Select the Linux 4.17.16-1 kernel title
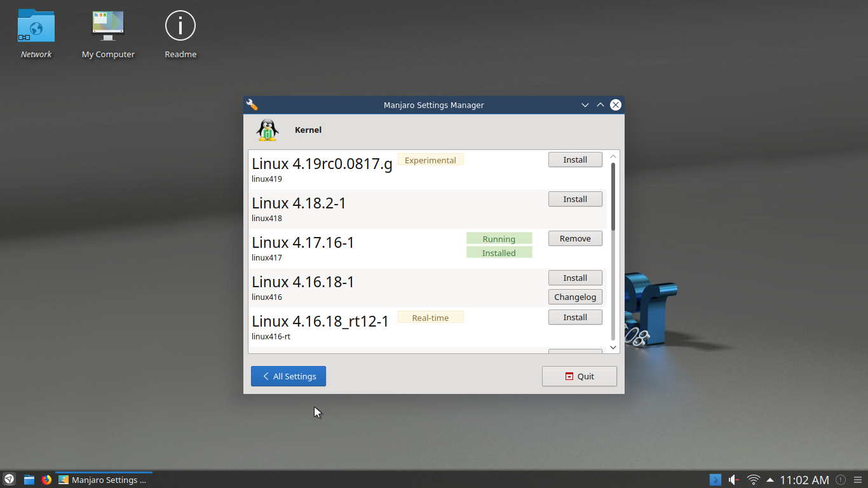The height and width of the screenshot is (488, 868). pos(303,243)
